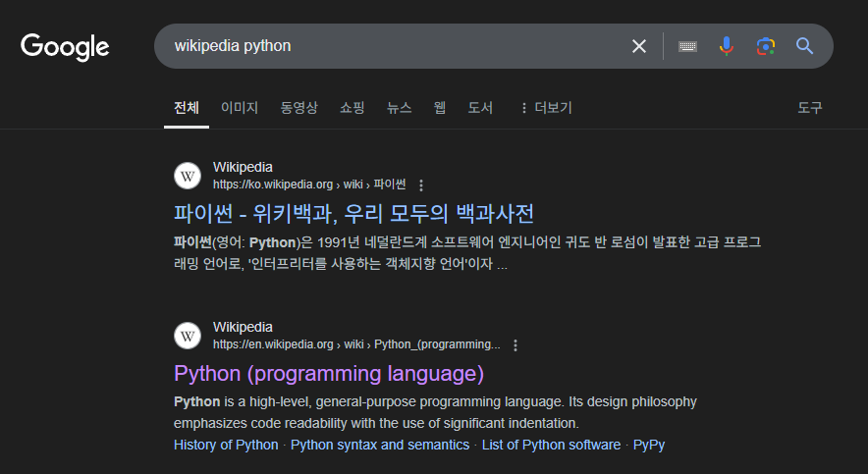Open the History of Python sitelink

[x=226, y=445]
